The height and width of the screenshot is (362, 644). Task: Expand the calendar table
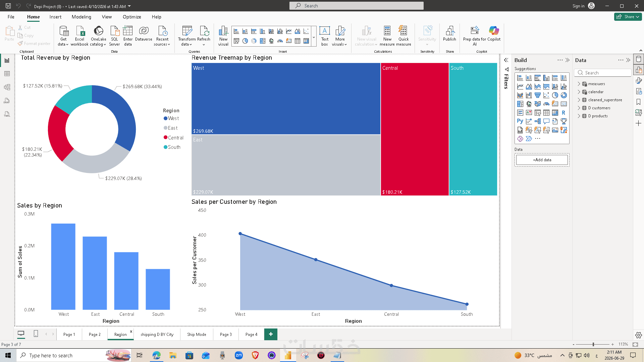pos(579,92)
